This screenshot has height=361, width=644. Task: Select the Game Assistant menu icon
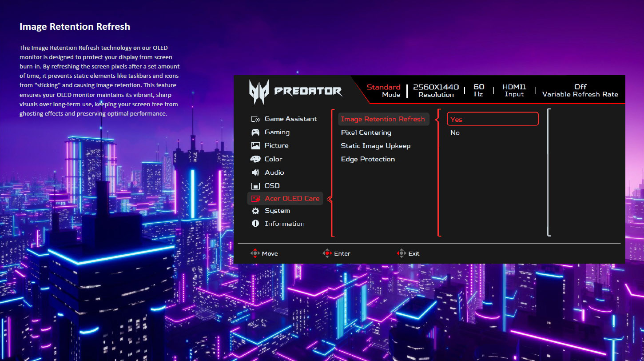(255, 119)
